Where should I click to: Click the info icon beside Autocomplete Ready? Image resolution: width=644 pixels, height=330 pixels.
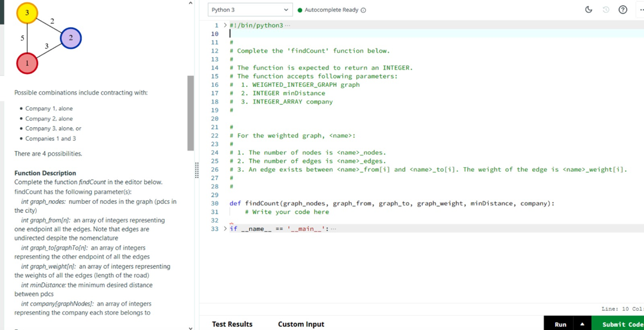pos(363,10)
